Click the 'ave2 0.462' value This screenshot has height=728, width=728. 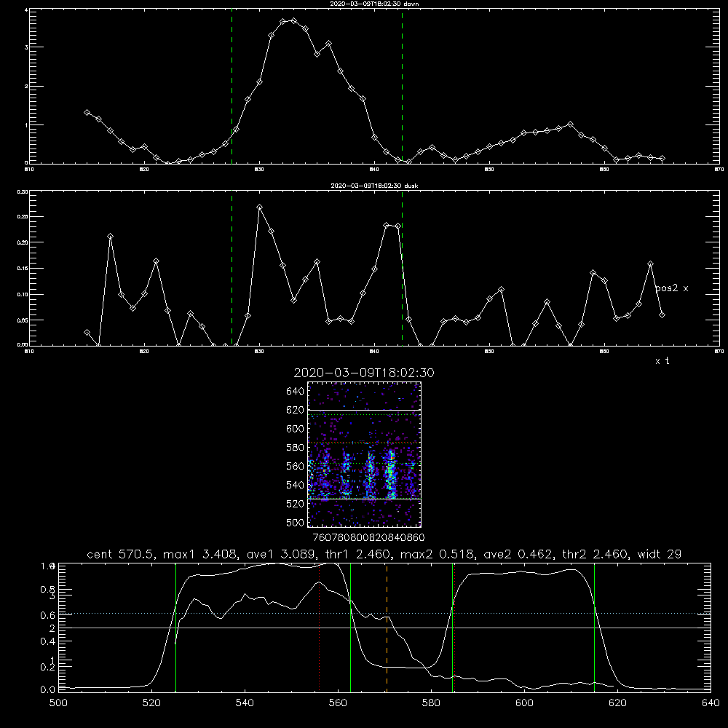coord(519,554)
